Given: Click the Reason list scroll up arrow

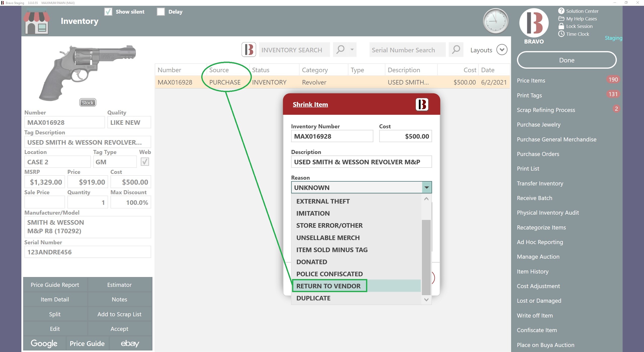Looking at the screenshot, I should 426,199.
